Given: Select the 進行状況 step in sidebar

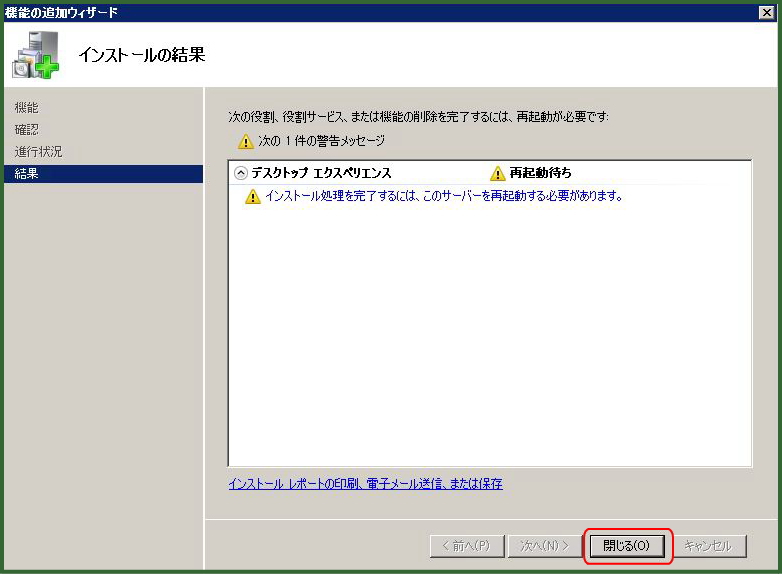Looking at the screenshot, I should pyautogui.click(x=38, y=152).
